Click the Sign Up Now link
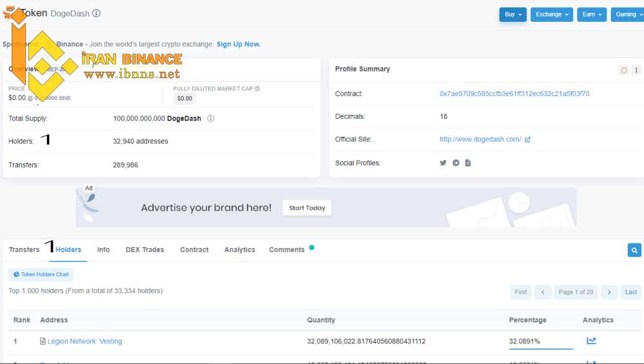The height and width of the screenshot is (364, 644). coord(238,44)
